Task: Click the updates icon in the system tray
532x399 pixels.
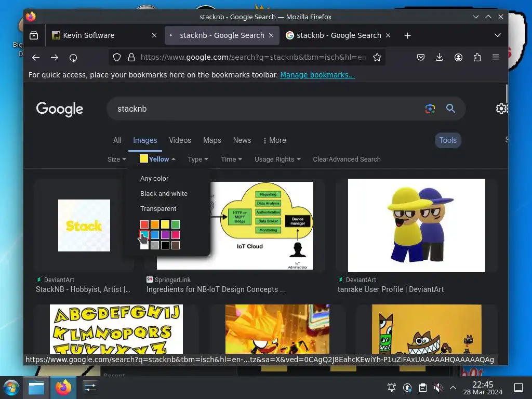Action: (407, 388)
